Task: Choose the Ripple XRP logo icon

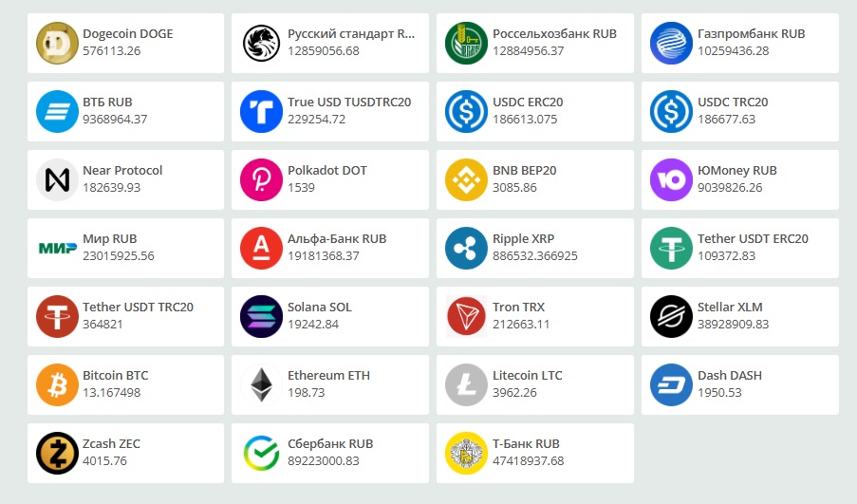Action: click(467, 248)
